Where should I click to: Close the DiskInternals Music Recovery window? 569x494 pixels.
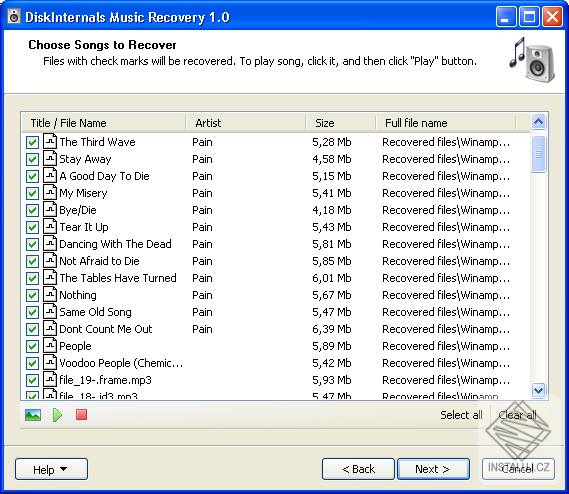pos(552,17)
